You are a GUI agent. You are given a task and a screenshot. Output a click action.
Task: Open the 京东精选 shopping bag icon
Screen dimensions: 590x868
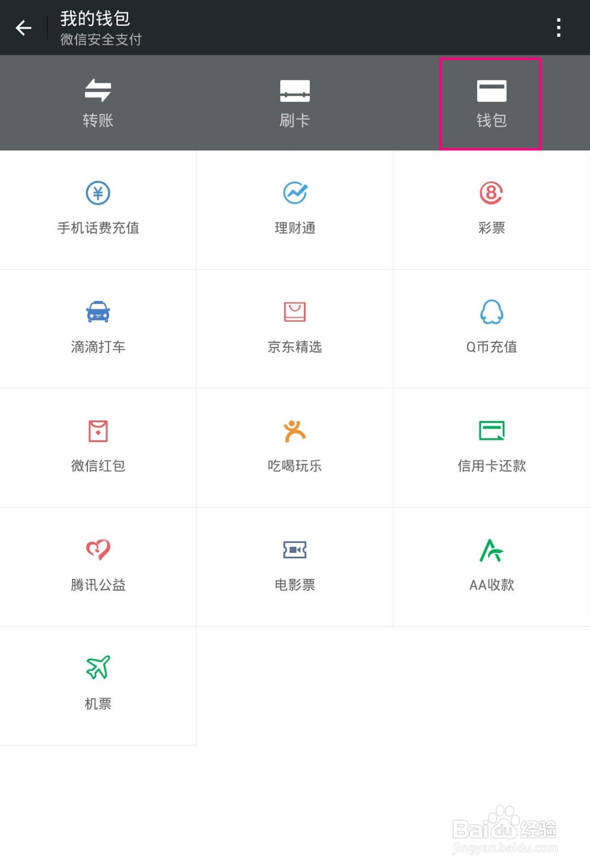point(294,312)
